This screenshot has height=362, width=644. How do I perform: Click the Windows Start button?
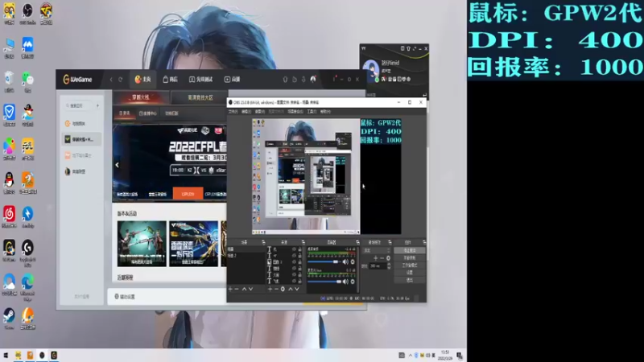[6, 355]
